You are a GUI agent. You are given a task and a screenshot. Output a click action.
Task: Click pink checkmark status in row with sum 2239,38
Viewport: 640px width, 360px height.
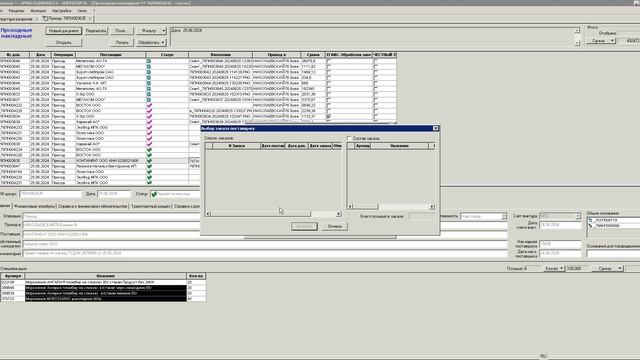point(149,111)
